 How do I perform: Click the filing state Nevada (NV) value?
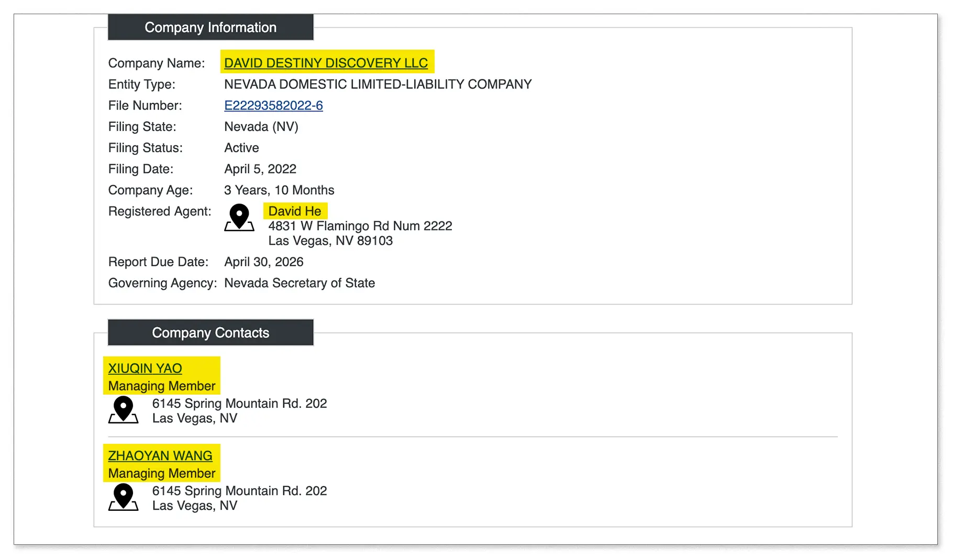pos(261,127)
